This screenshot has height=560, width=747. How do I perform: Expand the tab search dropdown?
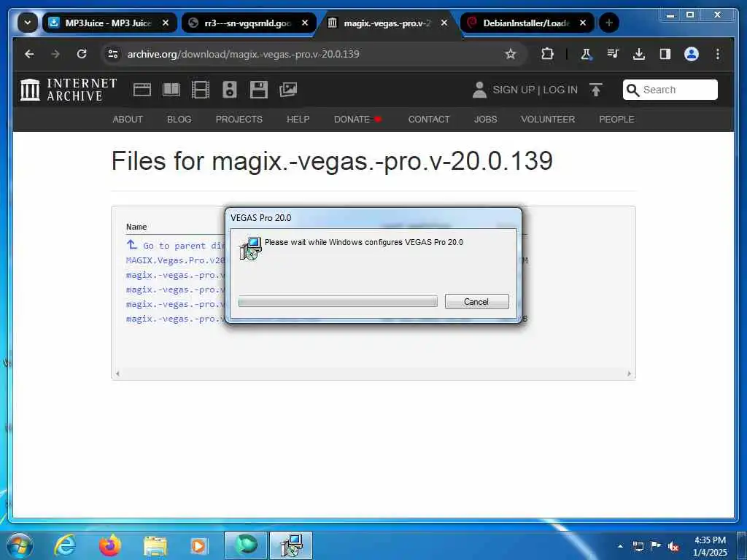coord(28,23)
